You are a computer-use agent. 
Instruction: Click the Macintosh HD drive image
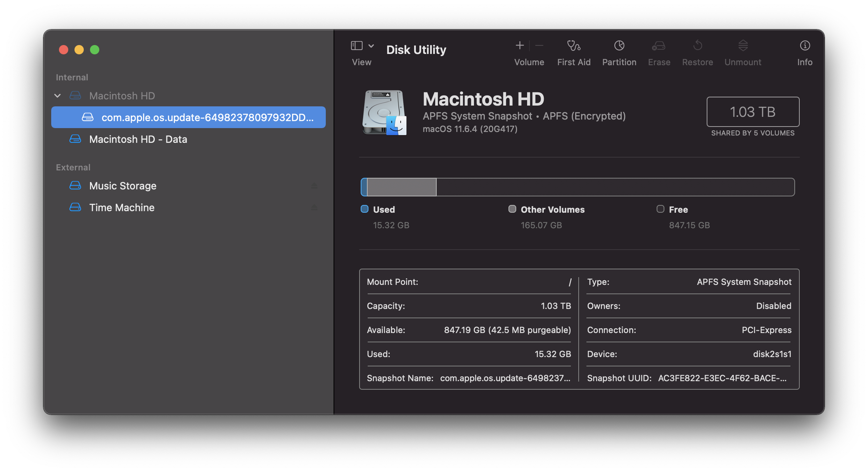pos(384,113)
